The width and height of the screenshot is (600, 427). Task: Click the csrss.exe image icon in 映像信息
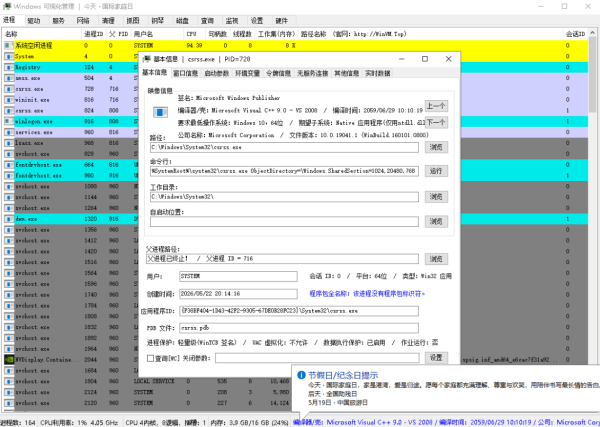[160, 112]
